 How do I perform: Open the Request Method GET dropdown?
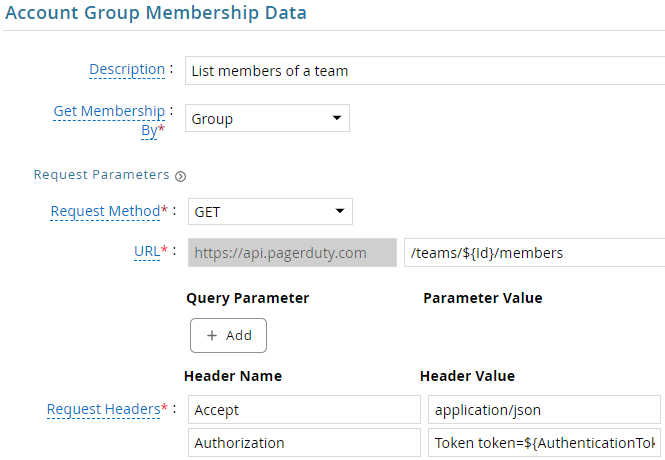pyautogui.click(x=270, y=212)
